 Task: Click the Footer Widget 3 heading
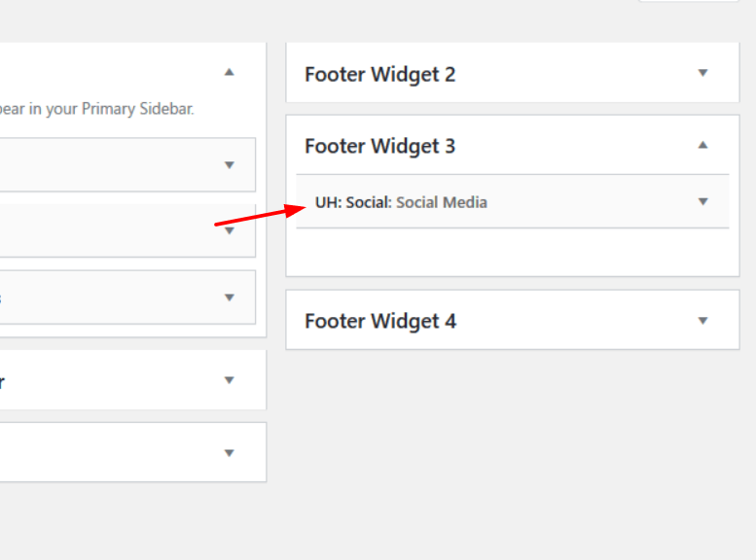click(x=379, y=146)
